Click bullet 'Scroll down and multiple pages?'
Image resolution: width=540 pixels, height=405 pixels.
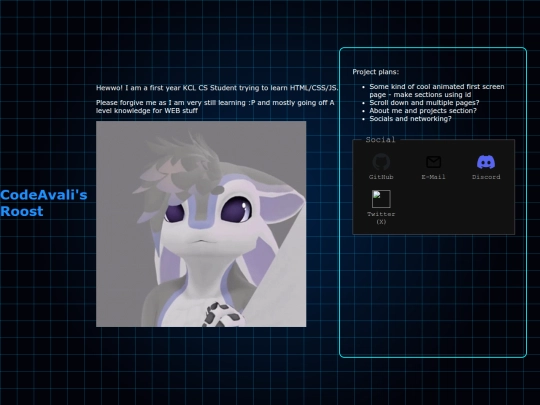coord(424,103)
